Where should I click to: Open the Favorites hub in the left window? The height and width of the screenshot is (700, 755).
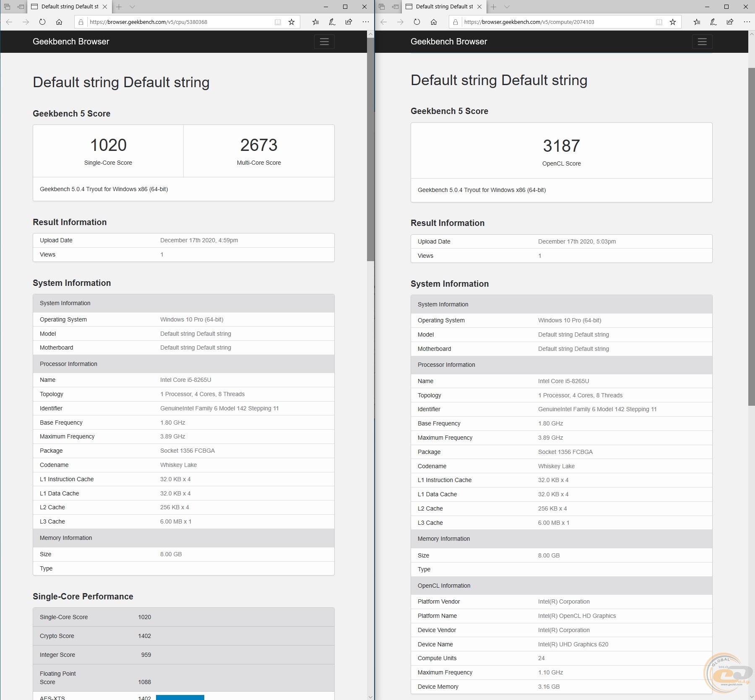pos(315,22)
